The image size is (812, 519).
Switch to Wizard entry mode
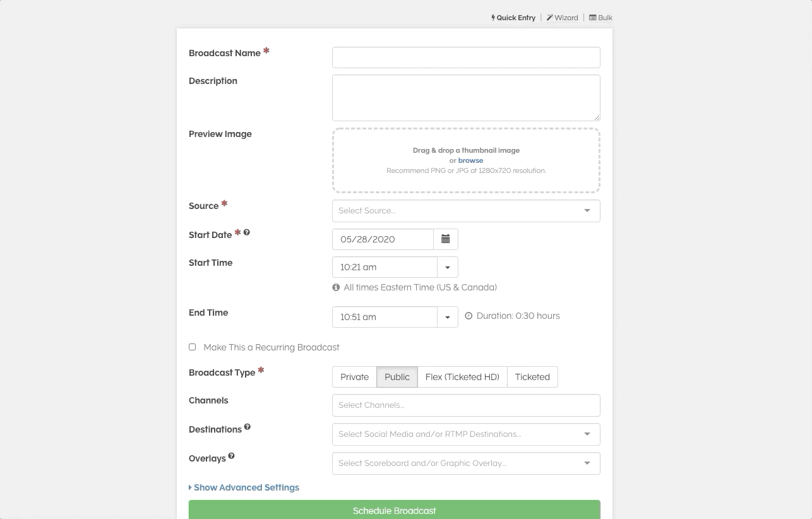pyautogui.click(x=563, y=18)
